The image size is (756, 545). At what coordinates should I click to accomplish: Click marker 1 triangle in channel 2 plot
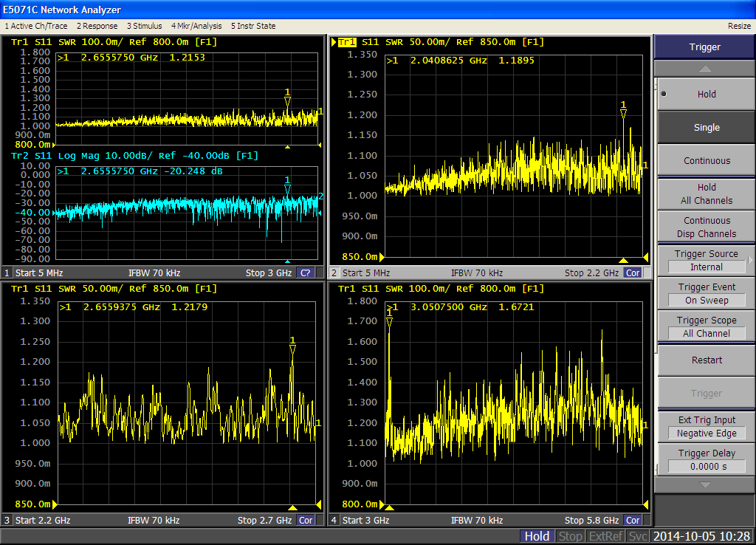pyautogui.click(x=623, y=114)
